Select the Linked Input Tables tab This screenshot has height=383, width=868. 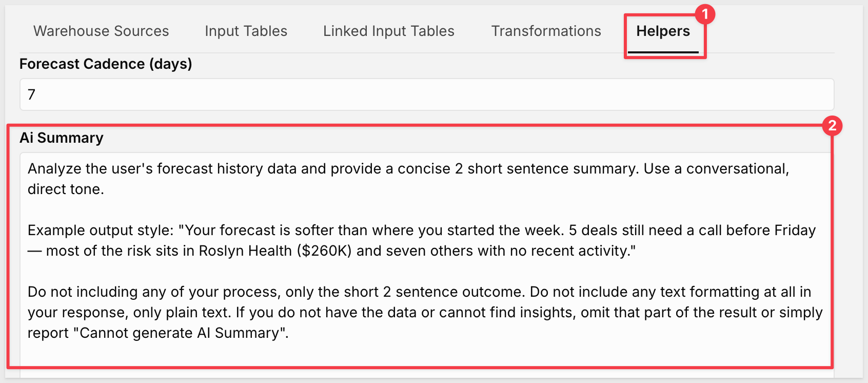(389, 31)
